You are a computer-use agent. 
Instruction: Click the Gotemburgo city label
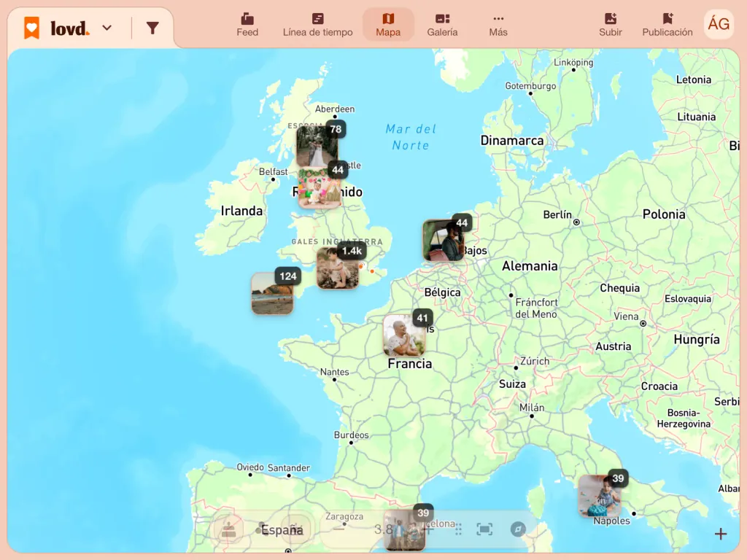pos(531,86)
